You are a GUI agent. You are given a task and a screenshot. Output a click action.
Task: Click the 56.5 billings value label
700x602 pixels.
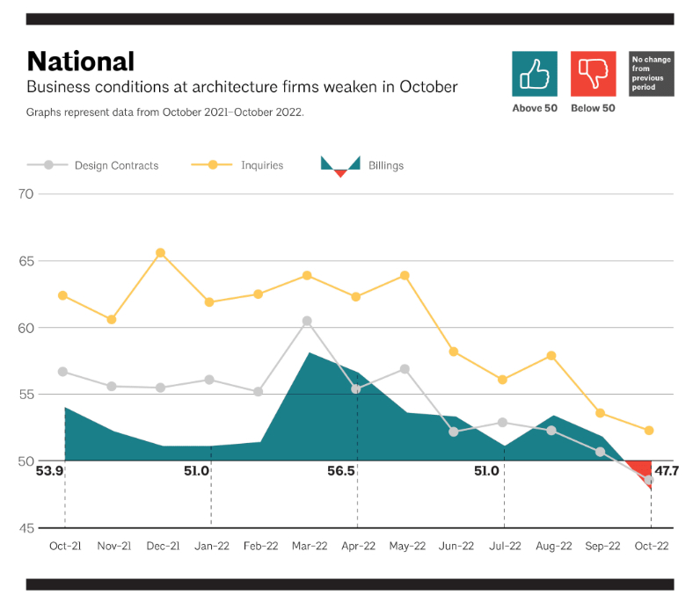341,471
